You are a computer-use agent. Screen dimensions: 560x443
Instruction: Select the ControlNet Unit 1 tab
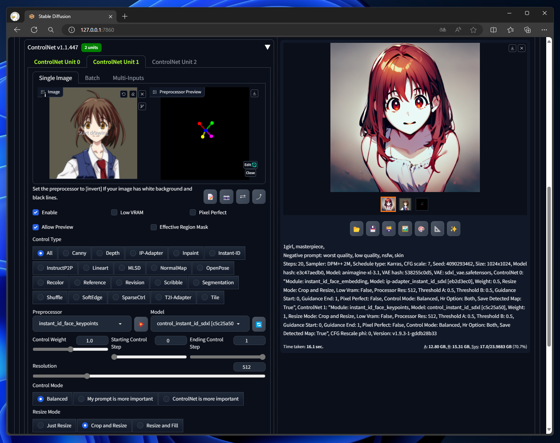coord(116,62)
